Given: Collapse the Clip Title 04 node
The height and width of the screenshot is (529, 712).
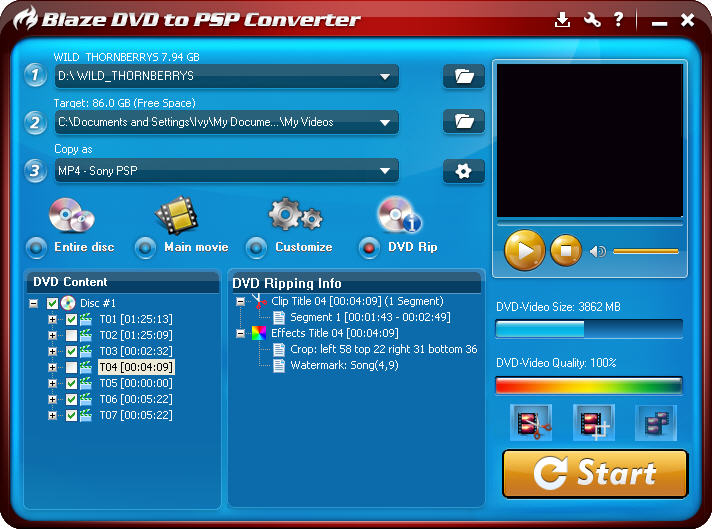Looking at the screenshot, I should (x=240, y=301).
